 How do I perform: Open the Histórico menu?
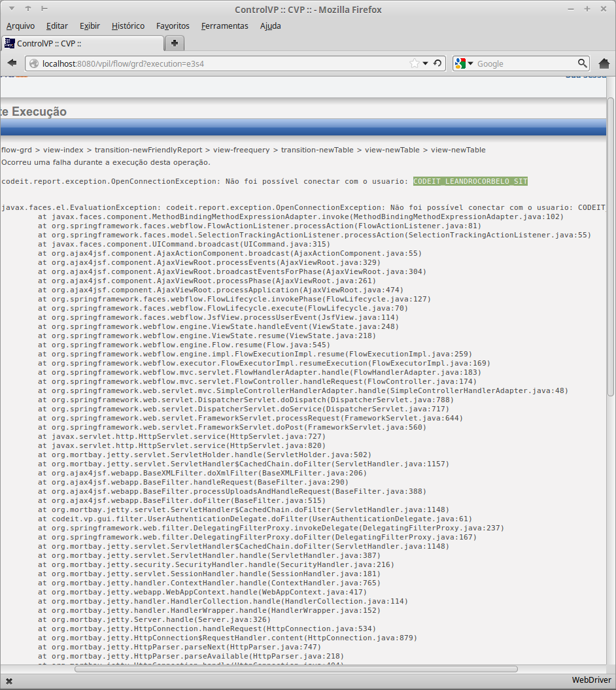pos(128,26)
